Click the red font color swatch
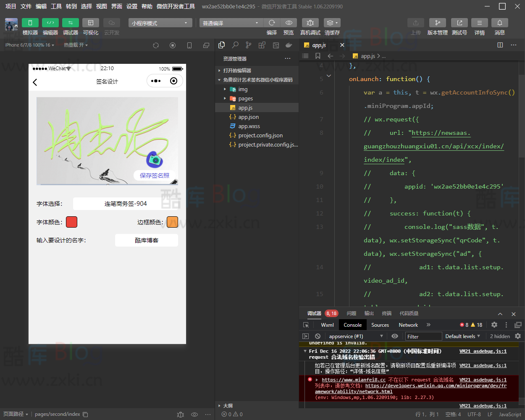The width and height of the screenshot is (525, 420). tap(71, 222)
